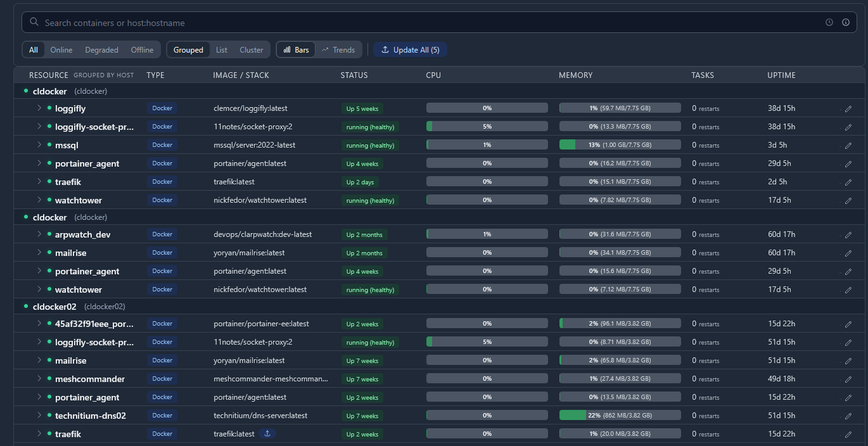This screenshot has height=446, width=868.
Task: Click the info icon in search bar
Action: coord(846,22)
